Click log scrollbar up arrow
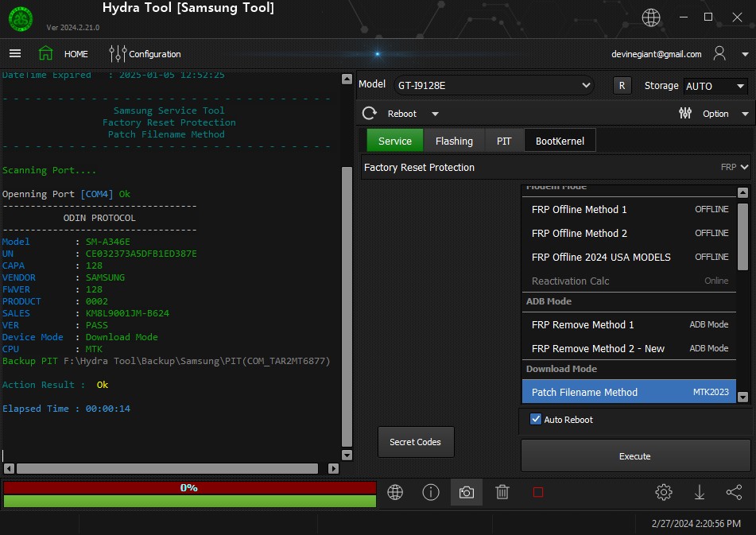Screen dimensions: 756x535 [347, 79]
